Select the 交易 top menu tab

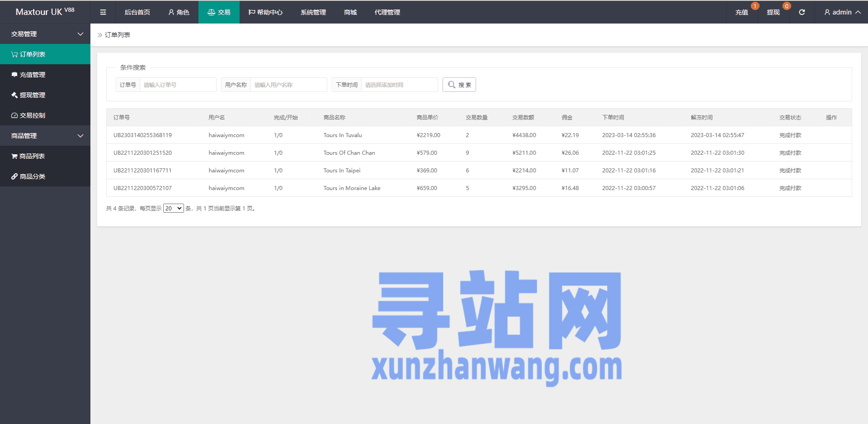tap(219, 12)
